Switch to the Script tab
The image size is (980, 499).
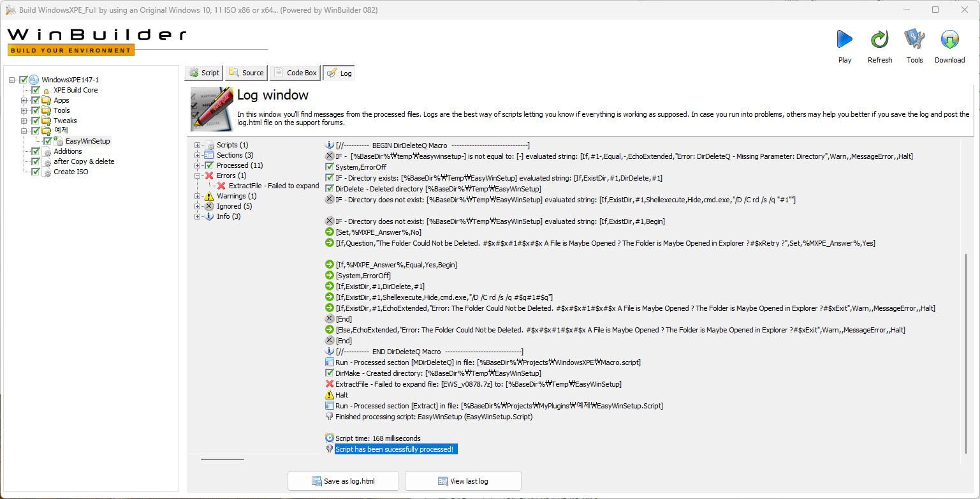coord(204,73)
